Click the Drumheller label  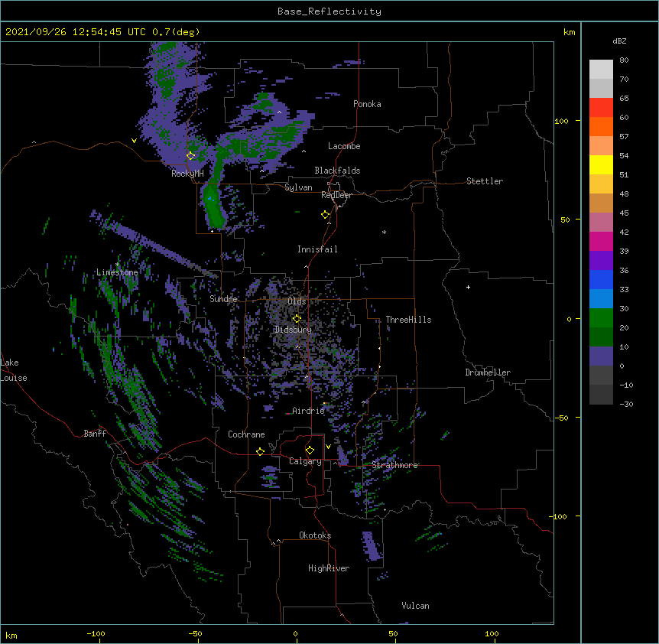point(488,372)
